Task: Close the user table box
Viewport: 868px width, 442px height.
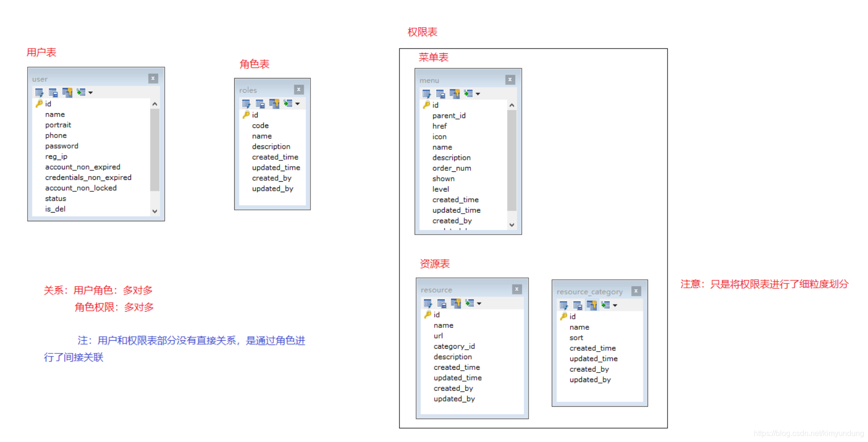Action: [x=153, y=79]
